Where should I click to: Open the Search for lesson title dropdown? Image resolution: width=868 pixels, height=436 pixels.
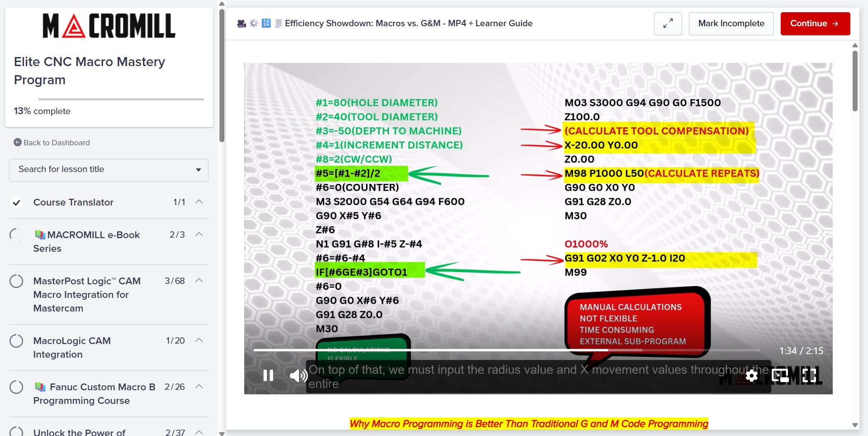pos(109,170)
